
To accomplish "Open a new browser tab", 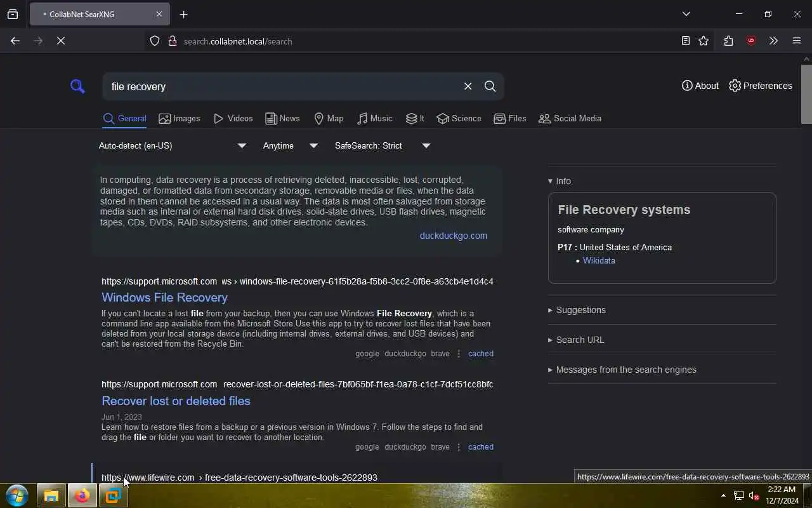I will (x=183, y=14).
